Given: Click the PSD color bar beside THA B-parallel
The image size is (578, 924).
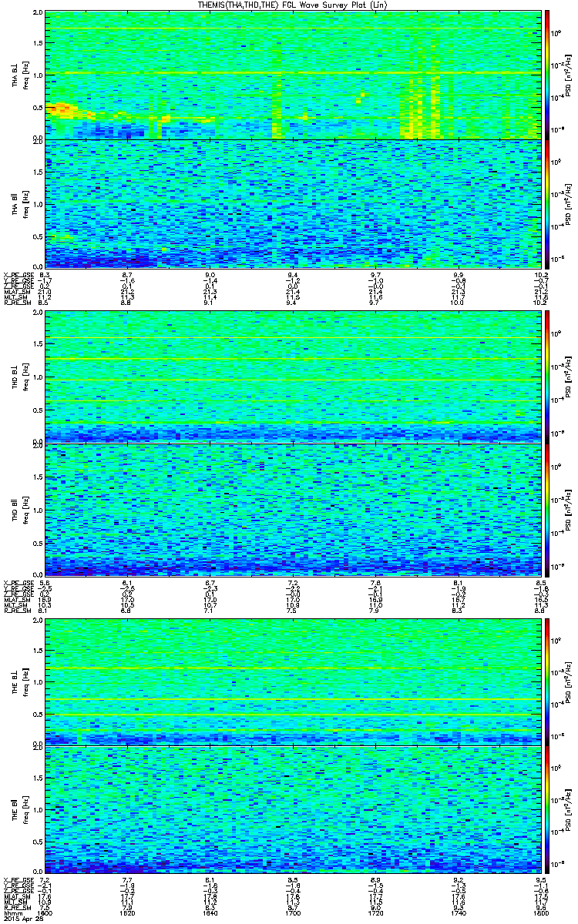Looking at the screenshot, I should [547, 203].
